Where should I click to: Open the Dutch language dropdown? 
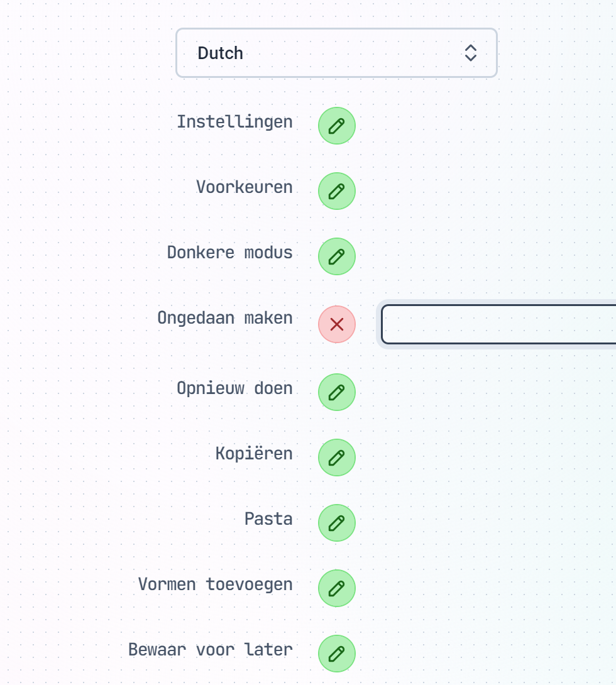[x=336, y=53]
